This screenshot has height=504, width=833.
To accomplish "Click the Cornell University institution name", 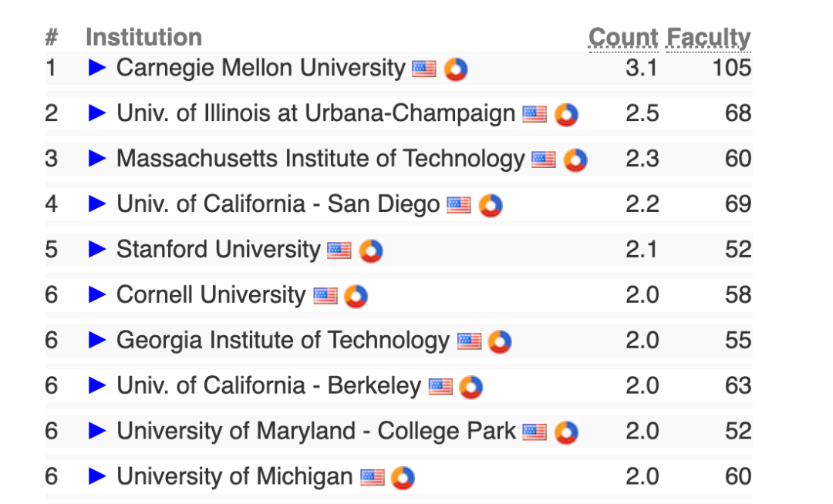I will [x=211, y=294].
